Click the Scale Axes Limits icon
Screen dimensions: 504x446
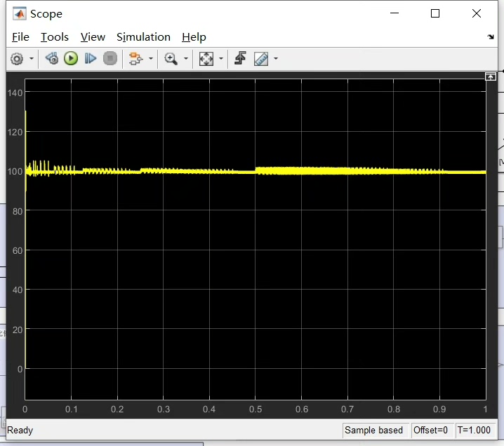(206, 59)
